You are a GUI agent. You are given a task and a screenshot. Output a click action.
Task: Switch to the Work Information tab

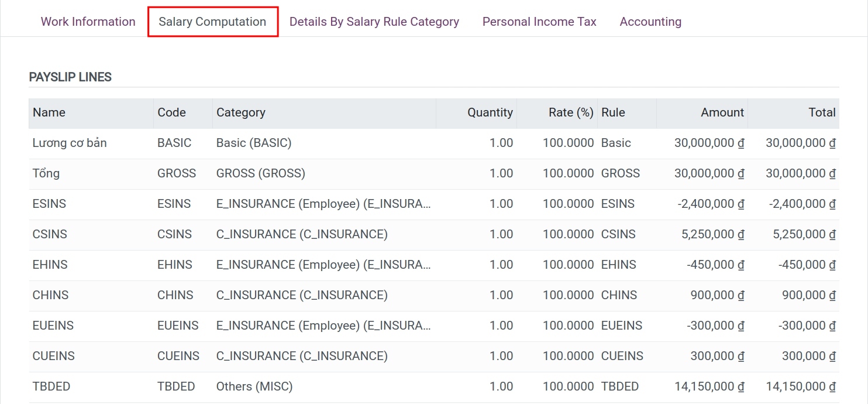pos(88,21)
